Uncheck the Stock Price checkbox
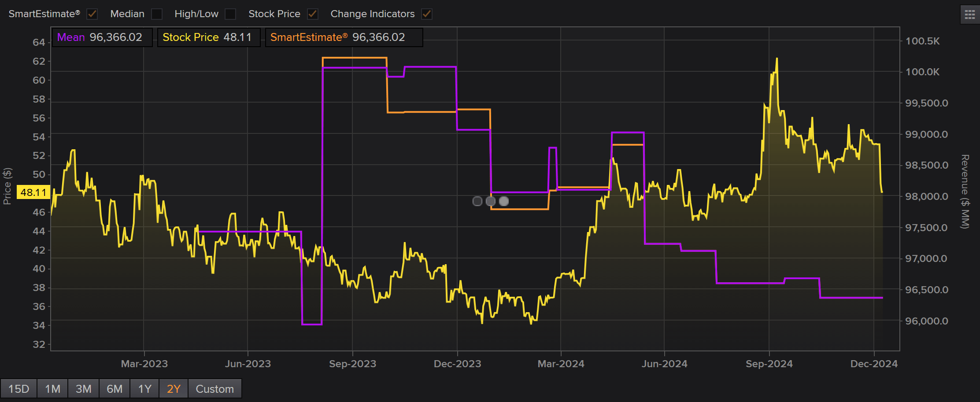This screenshot has height=402, width=980. [313, 14]
